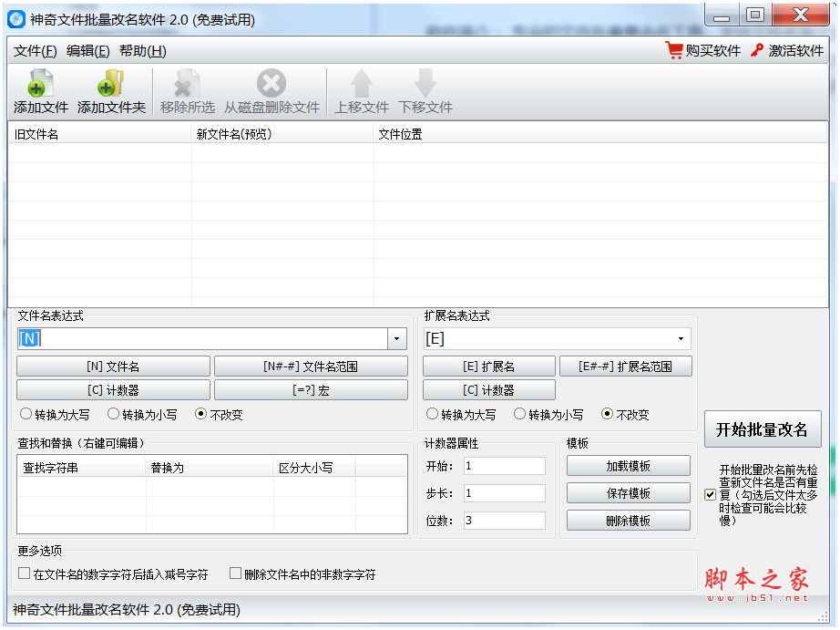Click the 开始批量改名 button
This screenshot has width=840, height=630.
tap(763, 429)
